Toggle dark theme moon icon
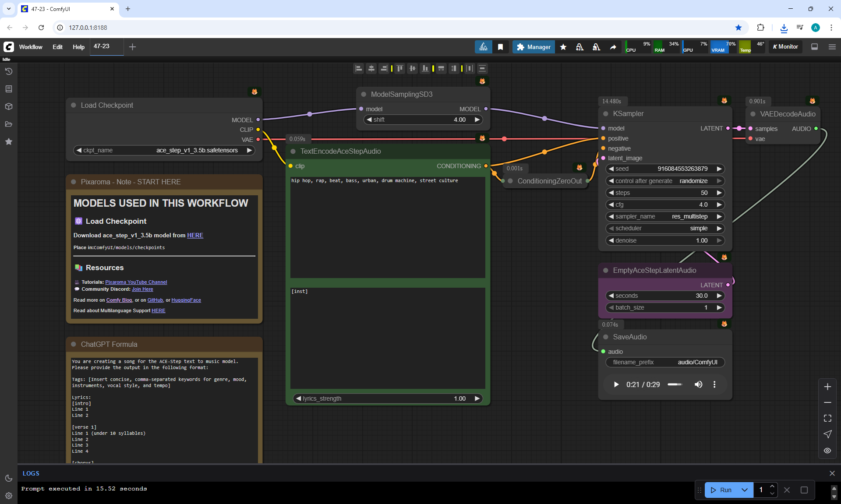This screenshot has height=504, width=841. 8,478
